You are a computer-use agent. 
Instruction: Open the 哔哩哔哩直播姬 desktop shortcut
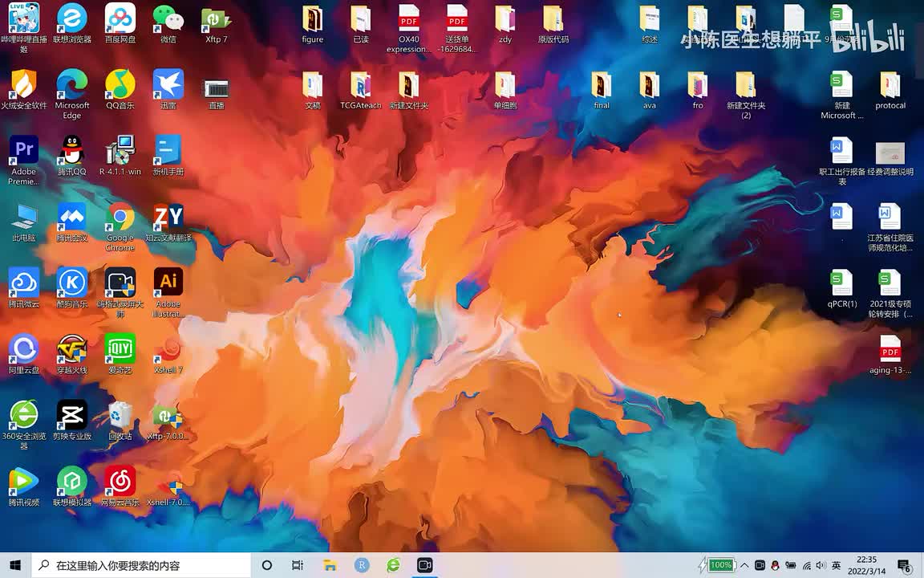pyautogui.click(x=23, y=27)
